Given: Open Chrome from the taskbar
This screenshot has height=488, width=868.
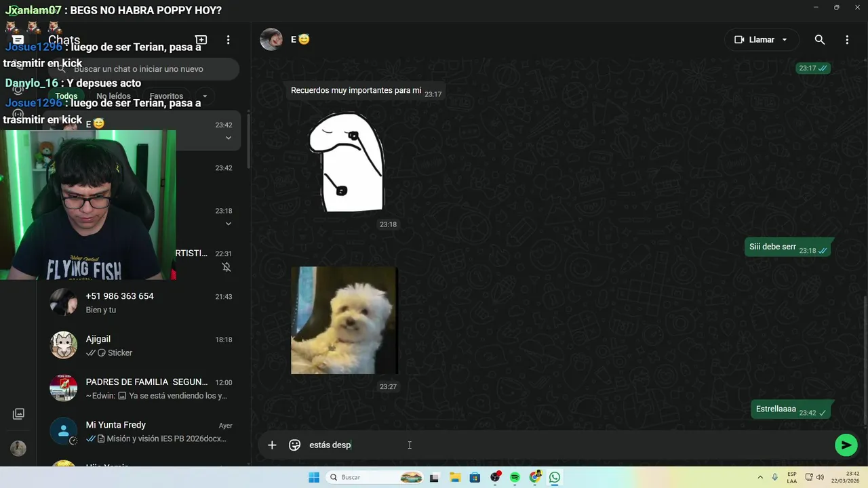Looking at the screenshot, I should tap(535, 477).
